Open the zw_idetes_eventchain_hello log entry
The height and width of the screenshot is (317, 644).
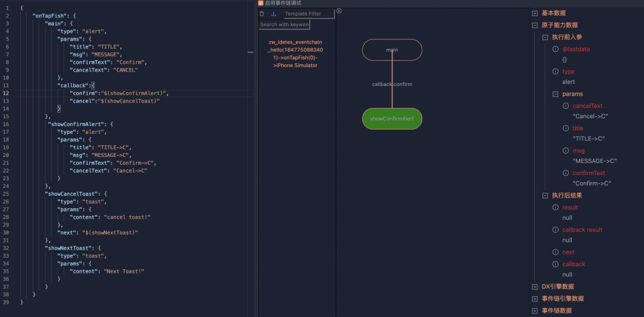click(x=295, y=54)
